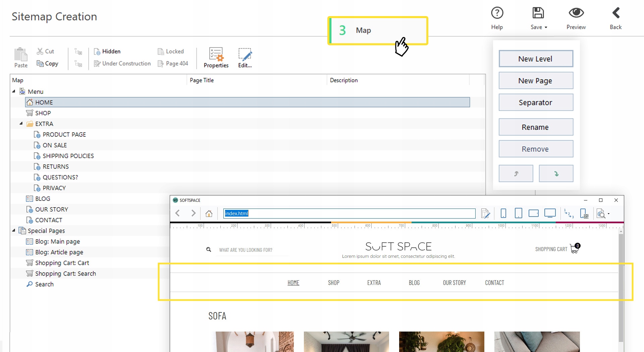The height and width of the screenshot is (352, 644).
Task: Select the PRIVACY page
Action: pyautogui.click(x=50, y=188)
